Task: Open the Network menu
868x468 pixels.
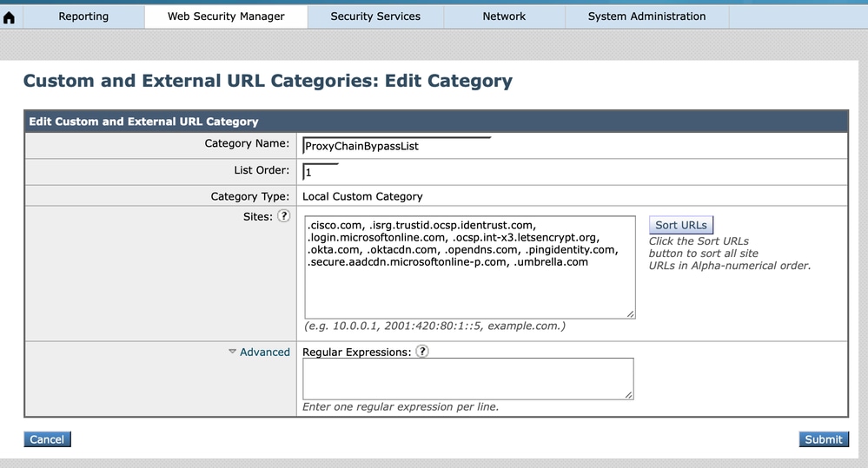Action: point(504,16)
